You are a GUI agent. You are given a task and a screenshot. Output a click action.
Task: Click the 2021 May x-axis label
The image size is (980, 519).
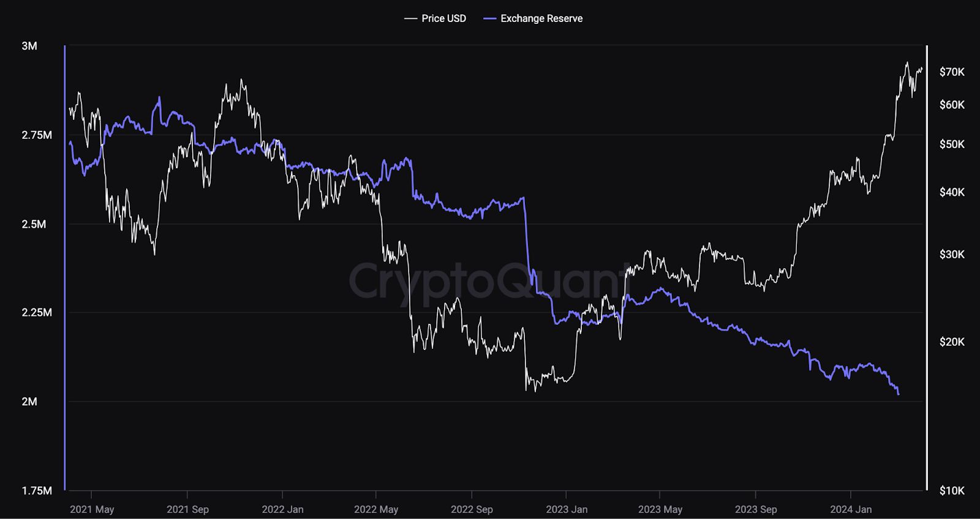click(x=92, y=509)
